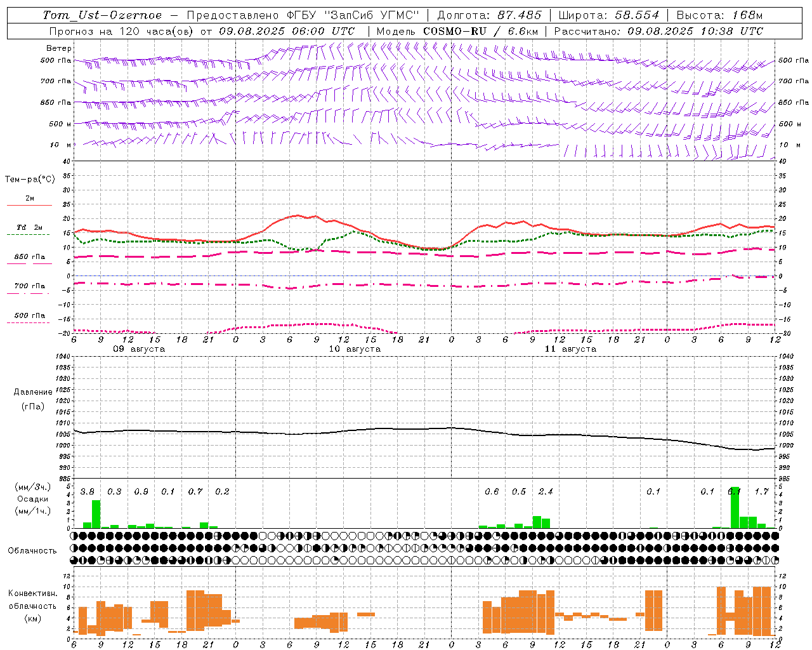Click the station name Tom_Ust-Ozernoe
This screenshot has height=650, width=812.
pos(102,15)
